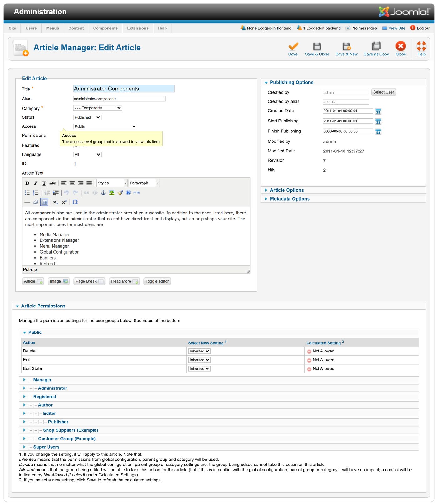The width and height of the screenshot is (438, 504).
Task: Change the Delete permission Inherited dropdown
Action: coord(199,351)
